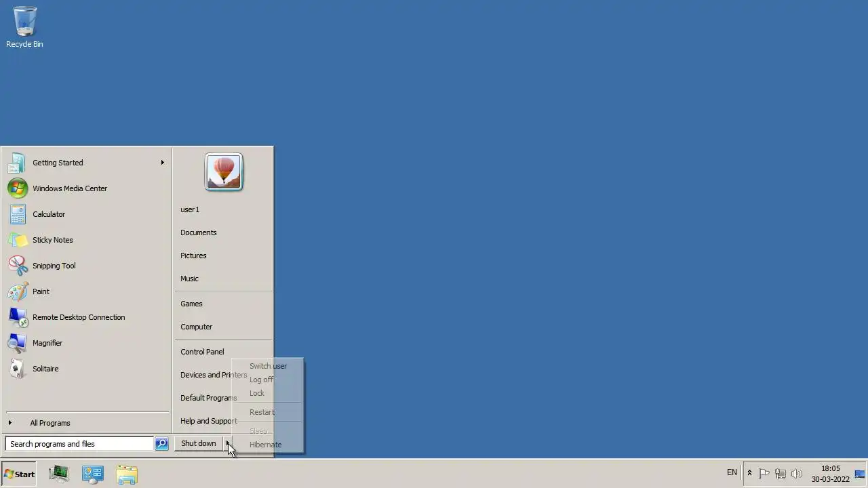Click in Search programs and files box
This screenshot has height=488, width=868.
79,444
